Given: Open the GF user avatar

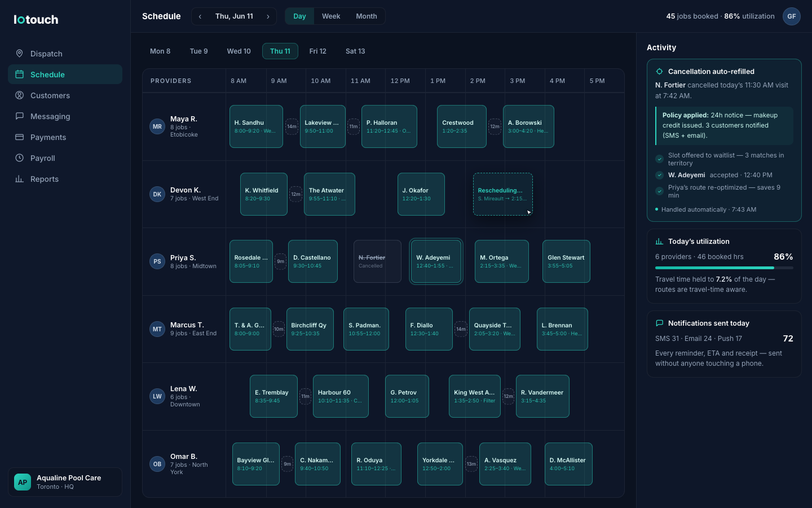Looking at the screenshot, I should [792, 16].
